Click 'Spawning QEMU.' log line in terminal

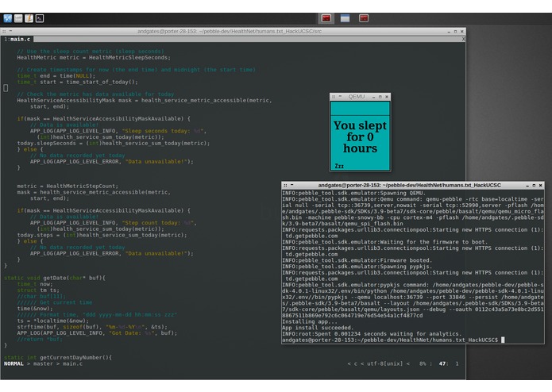[353, 193]
